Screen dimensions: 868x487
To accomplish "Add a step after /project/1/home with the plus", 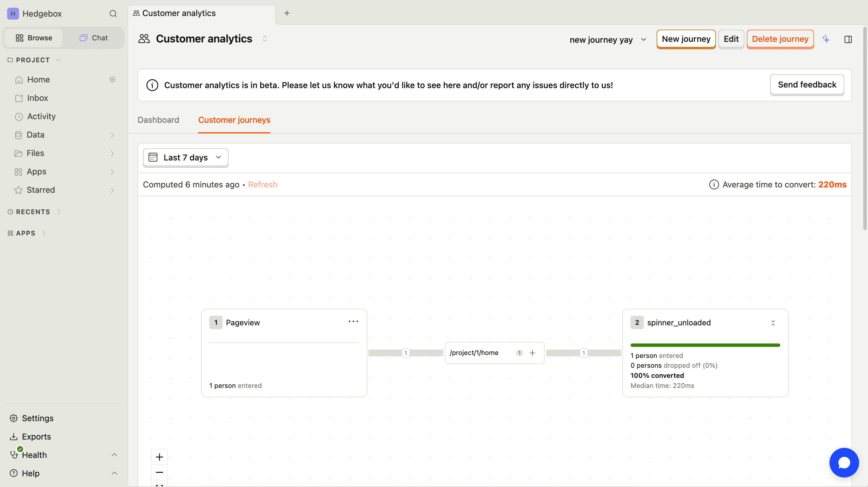I will pos(532,353).
